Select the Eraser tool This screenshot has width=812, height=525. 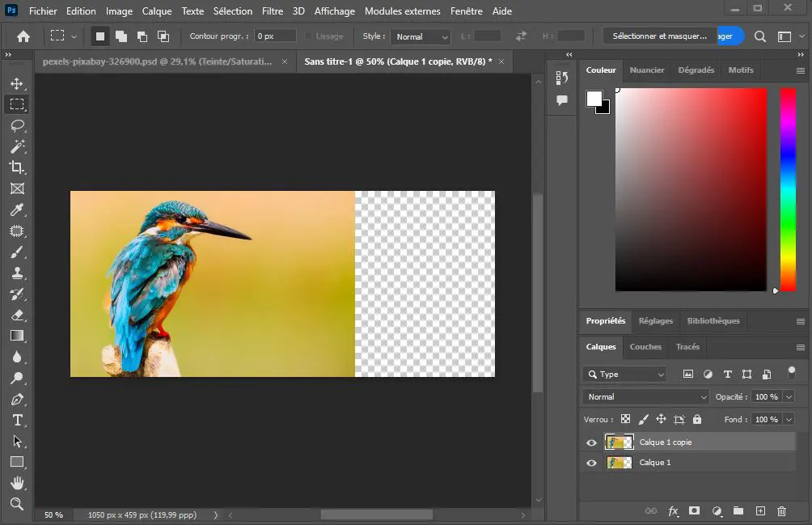pos(17,315)
